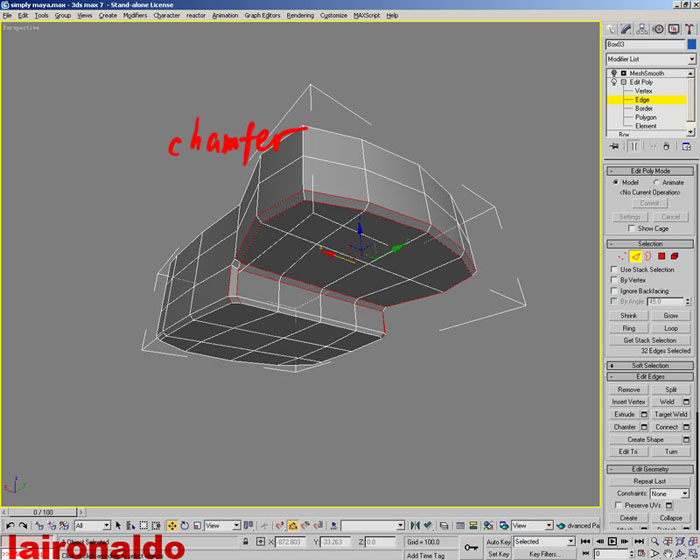700x560 pixels.
Task: Click the Chamfer button
Action: 625,427
